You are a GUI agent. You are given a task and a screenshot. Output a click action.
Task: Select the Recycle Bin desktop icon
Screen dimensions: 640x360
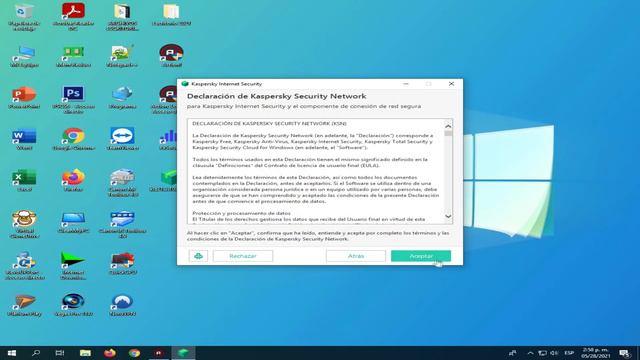[24, 17]
